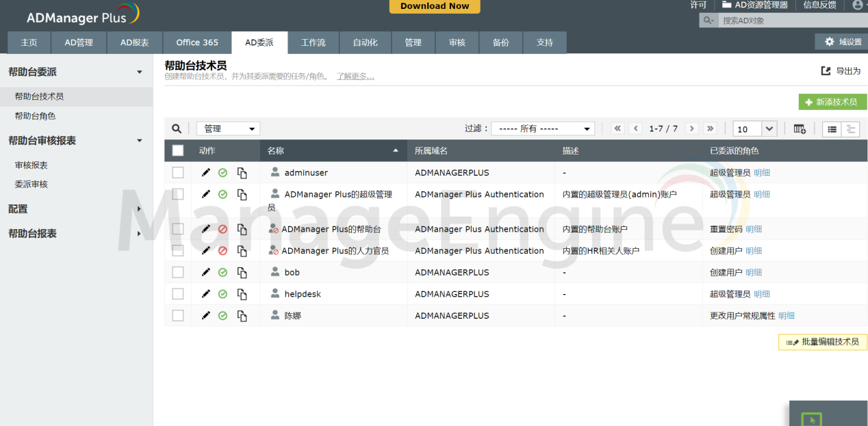Tick the select-all checkbox in the table header
Viewport: 868px width, 426px height.
click(178, 150)
